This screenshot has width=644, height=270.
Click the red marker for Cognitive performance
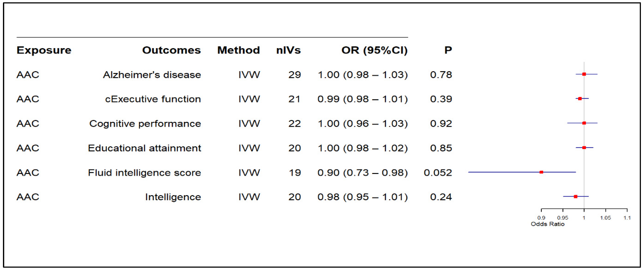(x=584, y=123)
